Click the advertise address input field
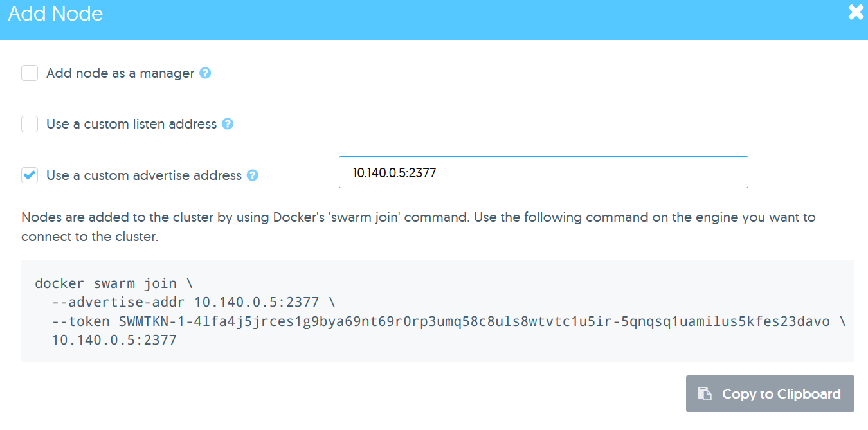868x430 pixels. 543,172
